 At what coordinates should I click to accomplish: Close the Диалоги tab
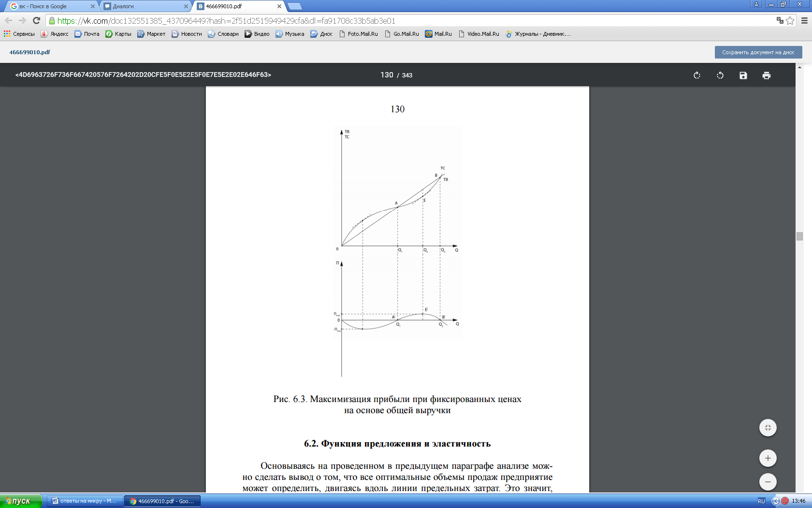[186, 6]
